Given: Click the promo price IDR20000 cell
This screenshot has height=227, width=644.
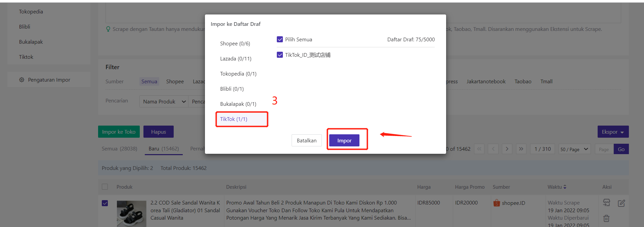Looking at the screenshot, I should pos(466,203).
